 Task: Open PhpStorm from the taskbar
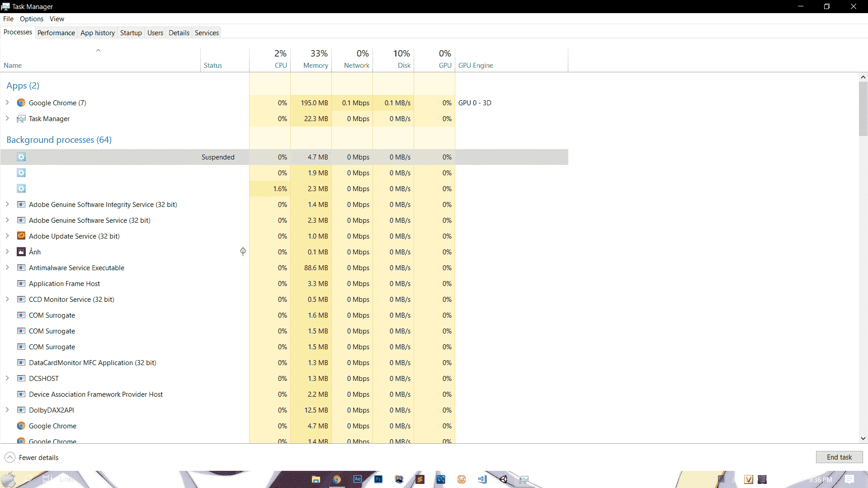click(399, 479)
